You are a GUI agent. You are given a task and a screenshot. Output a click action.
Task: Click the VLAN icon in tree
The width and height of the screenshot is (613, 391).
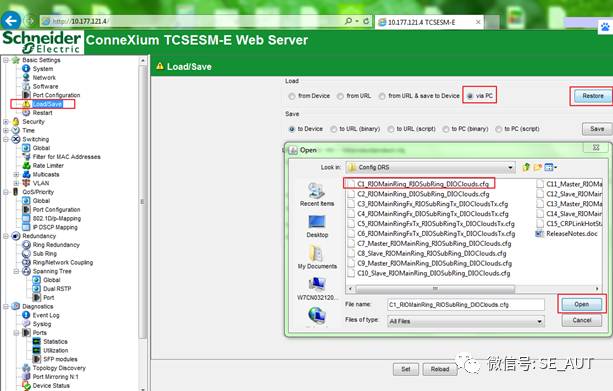click(x=26, y=183)
